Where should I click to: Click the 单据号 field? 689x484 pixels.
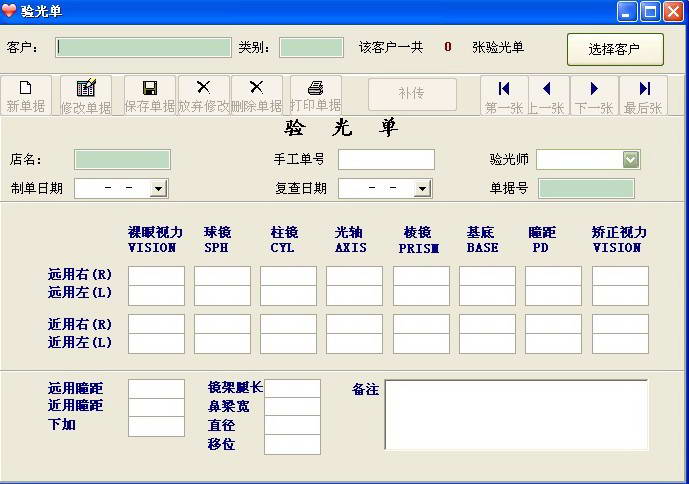coord(586,189)
